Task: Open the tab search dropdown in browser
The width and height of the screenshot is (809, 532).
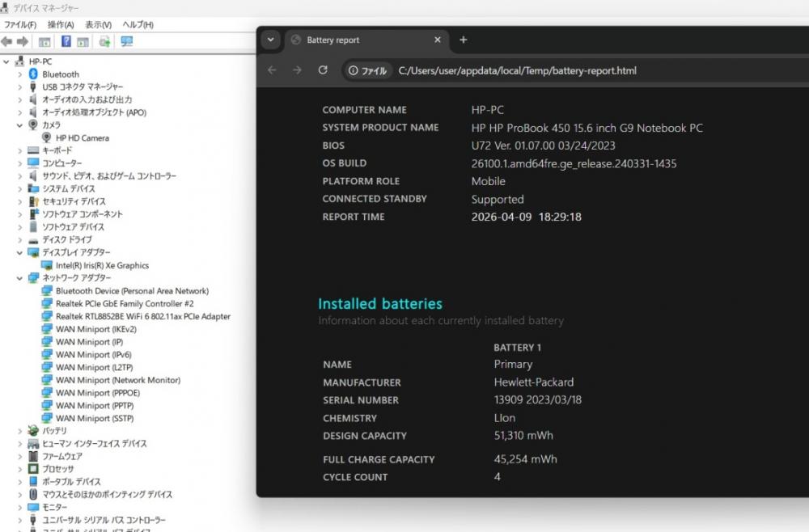Action: (271, 40)
